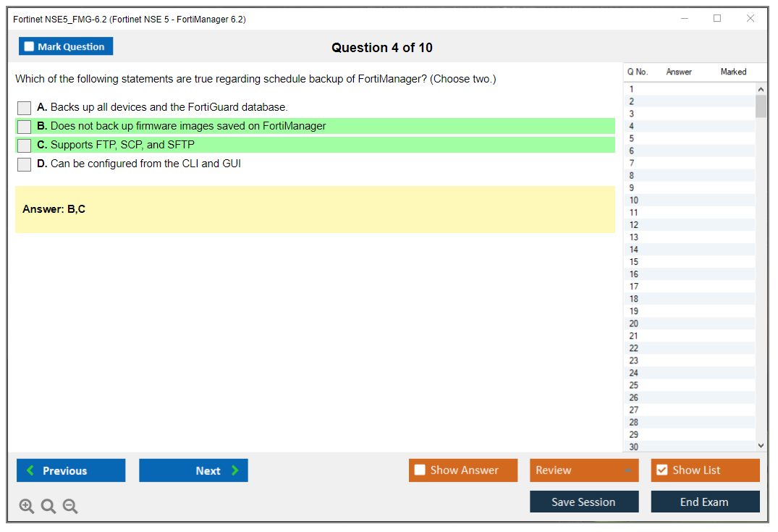Select question 25 in the question list
Screen dimensions: 778x532
(634, 385)
